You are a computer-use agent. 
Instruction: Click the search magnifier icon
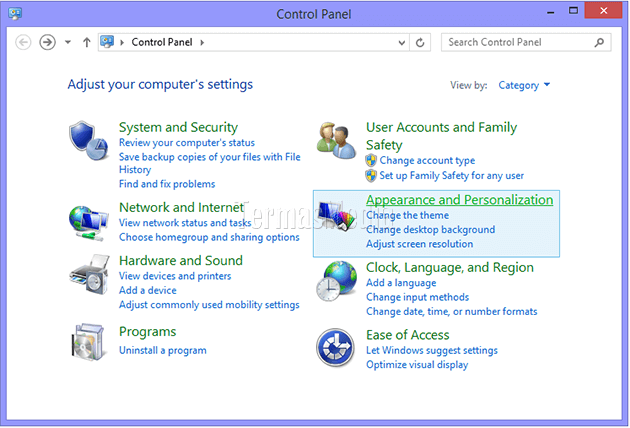click(599, 42)
